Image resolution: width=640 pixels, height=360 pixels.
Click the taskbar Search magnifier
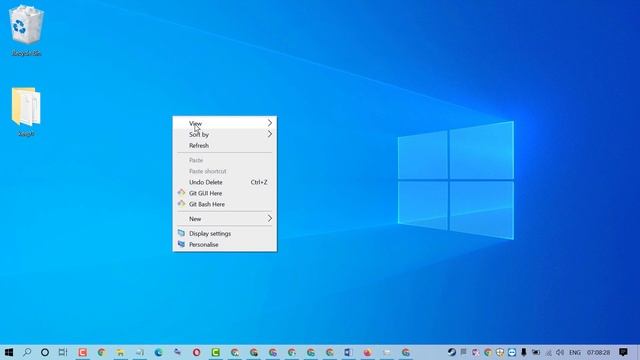pyautogui.click(x=27, y=352)
